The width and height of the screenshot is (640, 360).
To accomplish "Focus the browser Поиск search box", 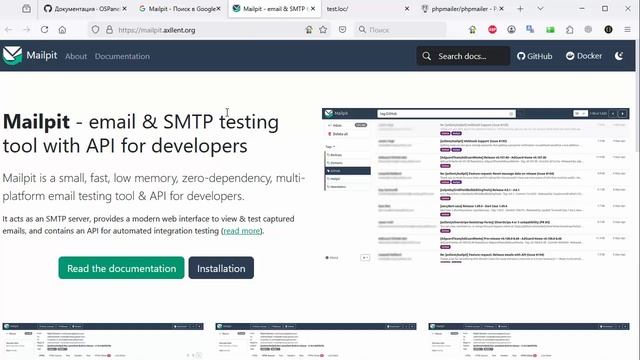I will click(401, 30).
